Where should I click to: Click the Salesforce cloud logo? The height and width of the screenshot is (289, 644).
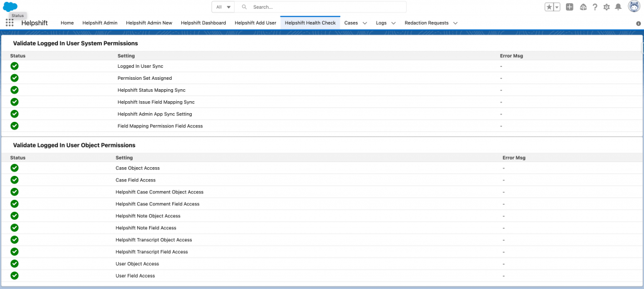[11, 6]
